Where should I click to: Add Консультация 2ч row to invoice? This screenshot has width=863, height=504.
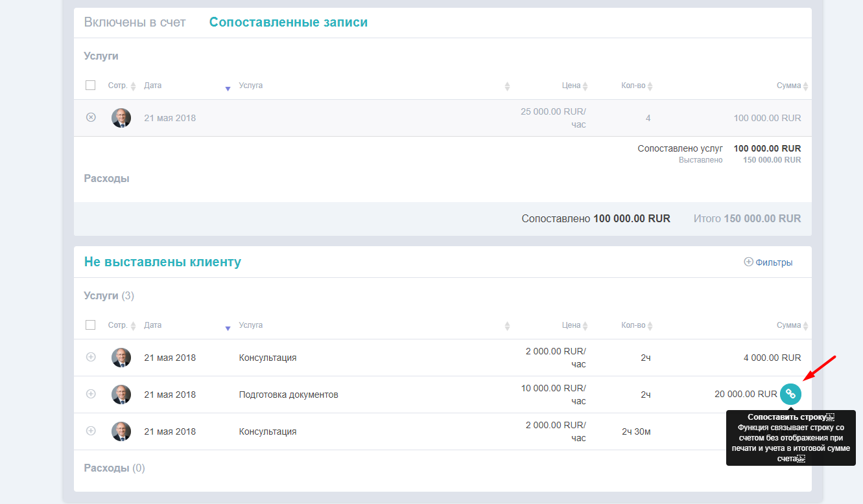point(91,357)
